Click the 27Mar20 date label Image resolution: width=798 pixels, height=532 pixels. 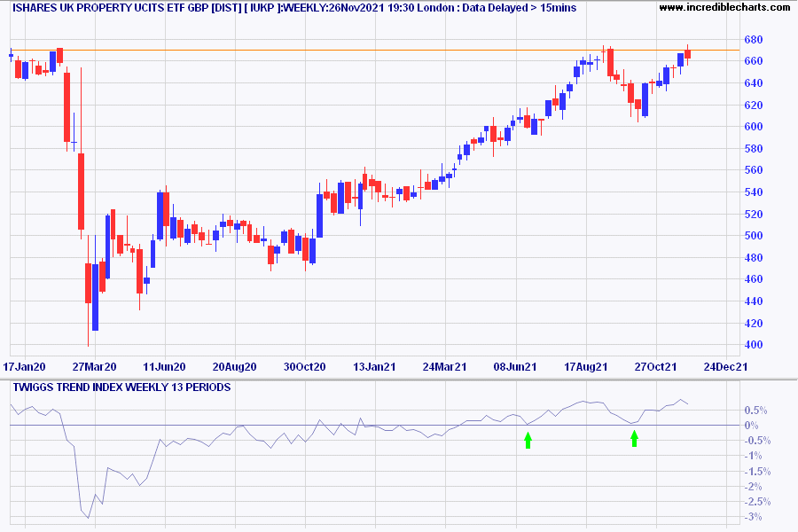[x=95, y=366]
